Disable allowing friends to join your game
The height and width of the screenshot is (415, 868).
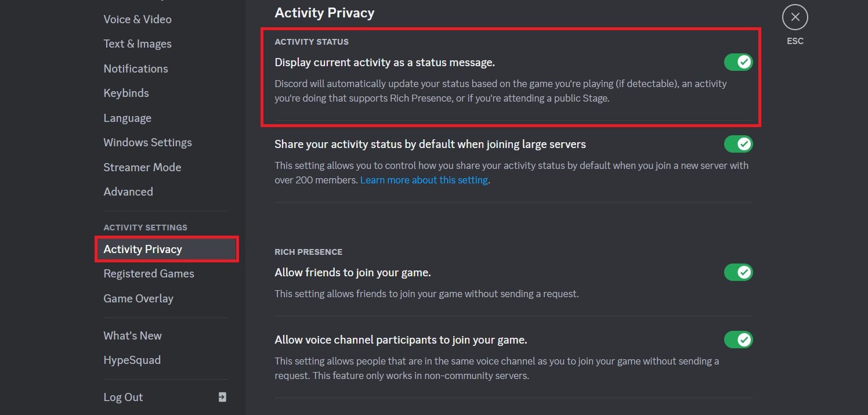click(737, 272)
